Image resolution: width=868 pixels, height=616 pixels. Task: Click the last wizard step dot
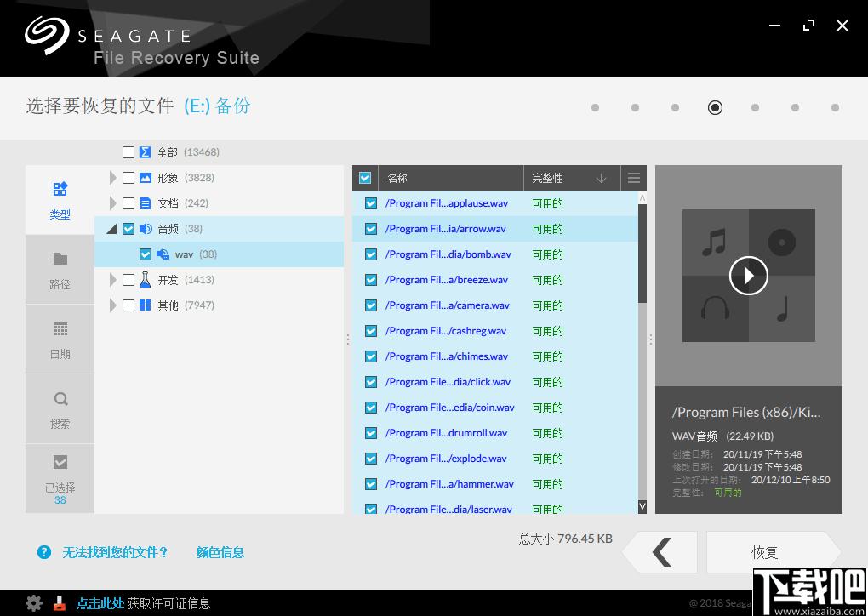[x=835, y=107]
